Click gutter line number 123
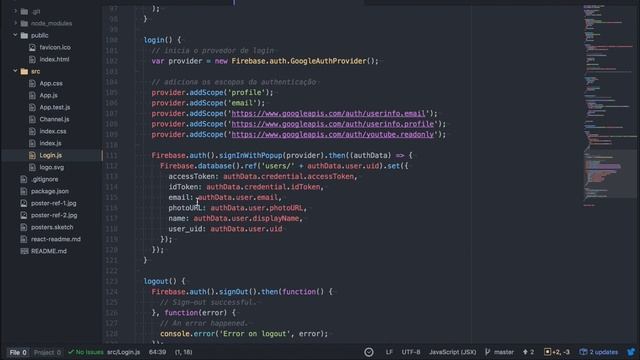 111,282
